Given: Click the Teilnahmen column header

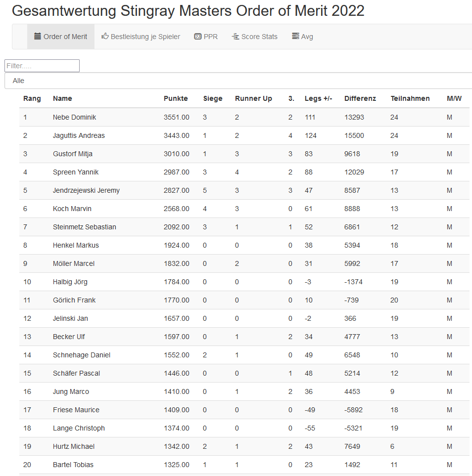Looking at the screenshot, I should [410, 98].
